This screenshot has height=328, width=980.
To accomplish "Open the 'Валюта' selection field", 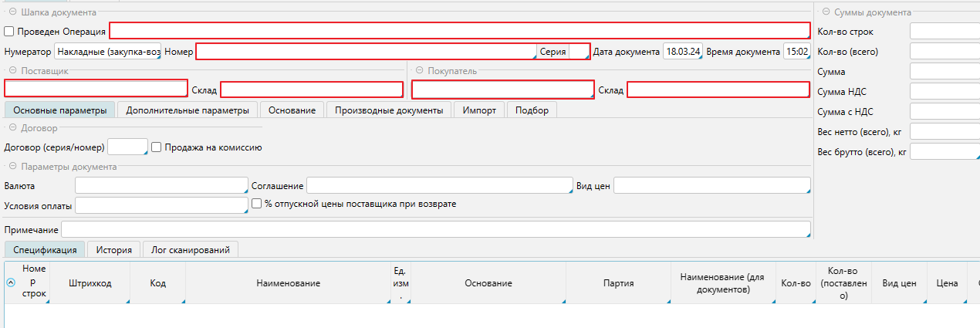I will (x=161, y=186).
